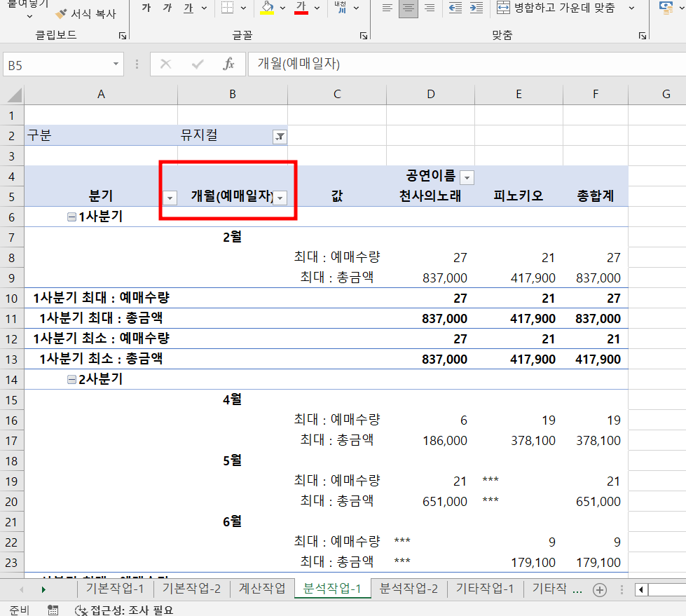Apply bold formatting with the 가 button
Viewport: 686px width, 616px height.
click(146, 8)
